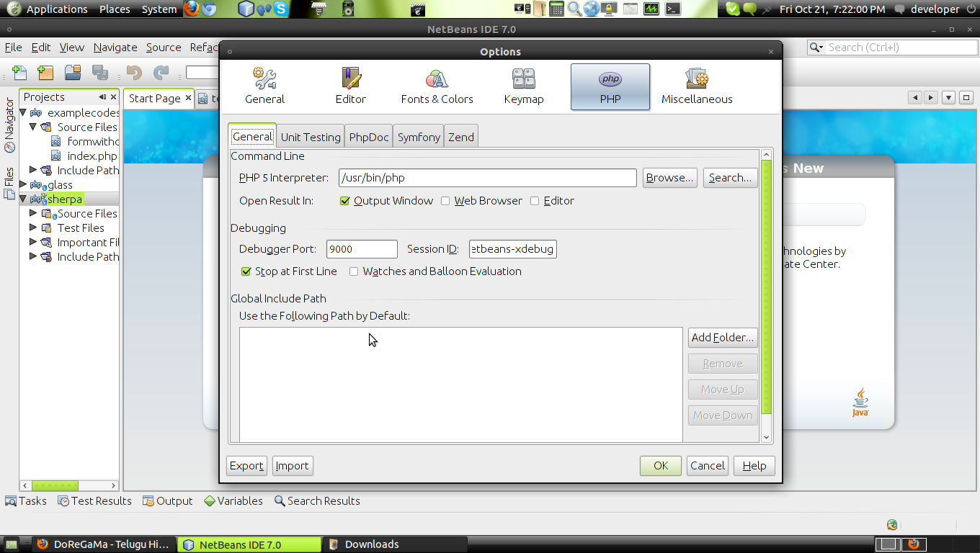
Task: Switch to the Symfony tab
Action: 419,137
